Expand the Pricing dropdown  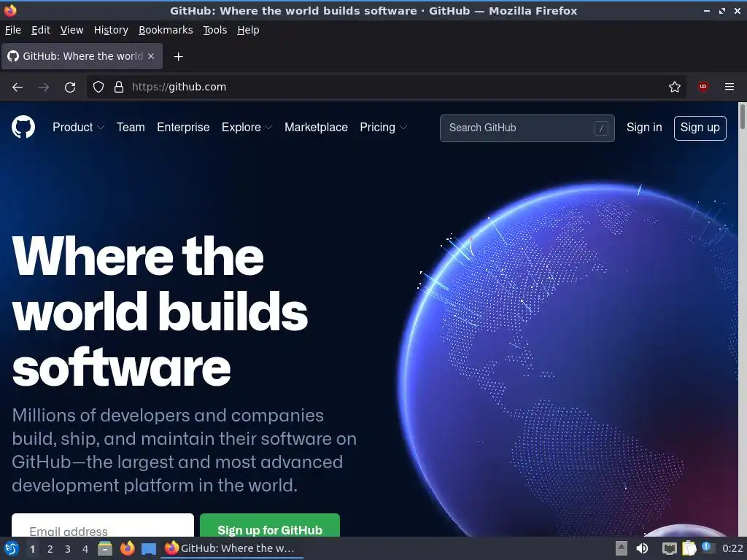[383, 128]
